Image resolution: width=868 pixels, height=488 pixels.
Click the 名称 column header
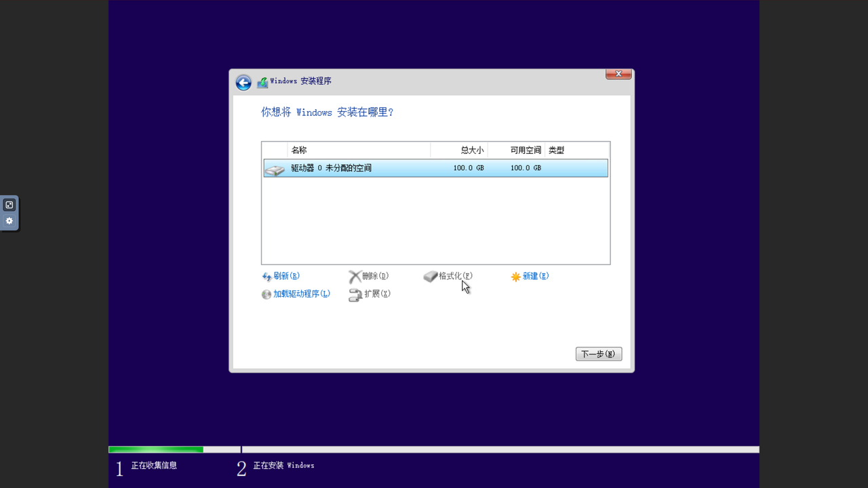(359, 150)
